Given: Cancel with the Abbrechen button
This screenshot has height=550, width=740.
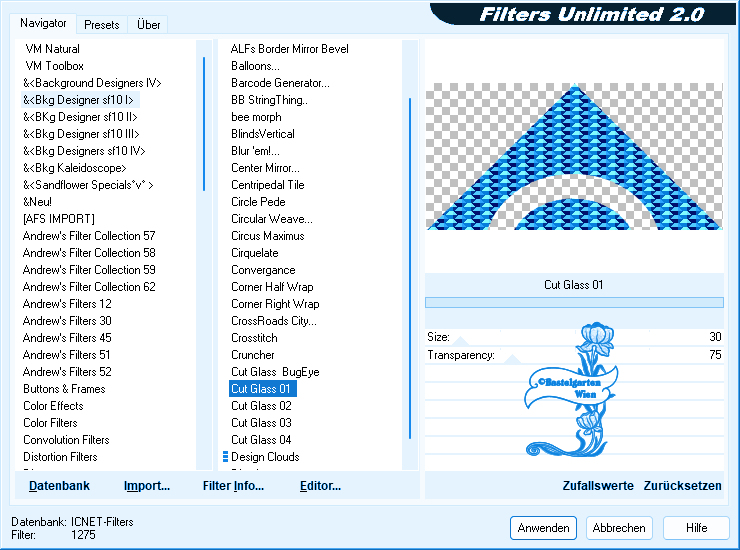Looking at the screenshot, I should pos(619,528).
